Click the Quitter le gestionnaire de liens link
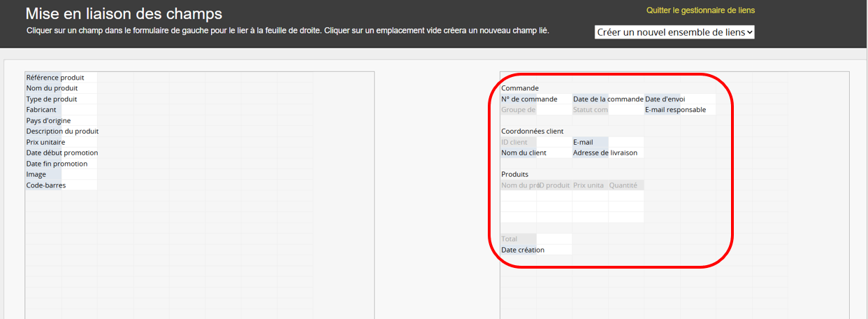This screenshot has height=319, width=868. coord(700,10)
